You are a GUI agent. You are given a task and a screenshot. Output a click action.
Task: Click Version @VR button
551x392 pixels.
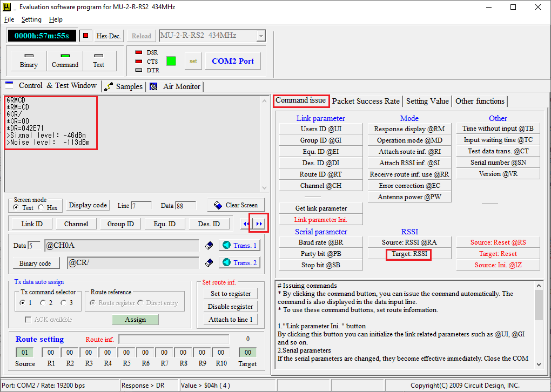pyautogui.click(x=498, y=174)
